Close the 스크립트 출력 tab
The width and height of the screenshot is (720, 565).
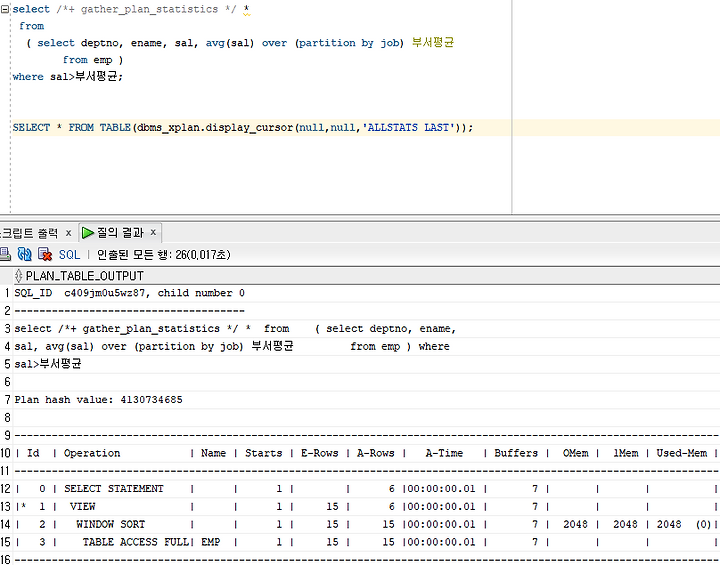tap(68, 233)
